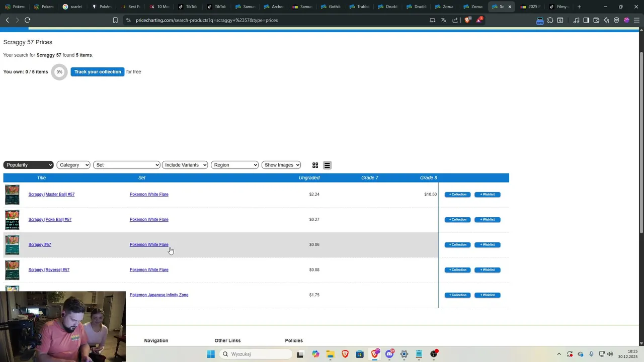Screen dimensions: 644x362
Task: Click the page vertical scrollbar
Action: pos(641,142)
